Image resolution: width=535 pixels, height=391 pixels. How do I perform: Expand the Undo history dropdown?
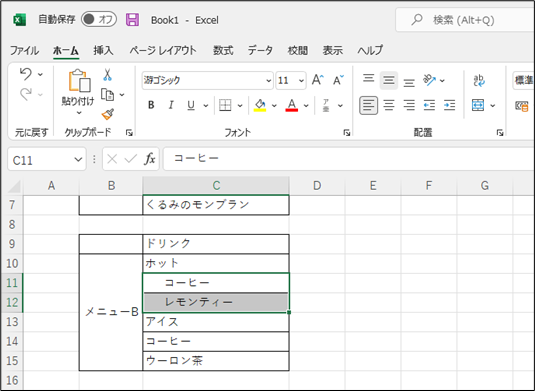coord(40,74)
